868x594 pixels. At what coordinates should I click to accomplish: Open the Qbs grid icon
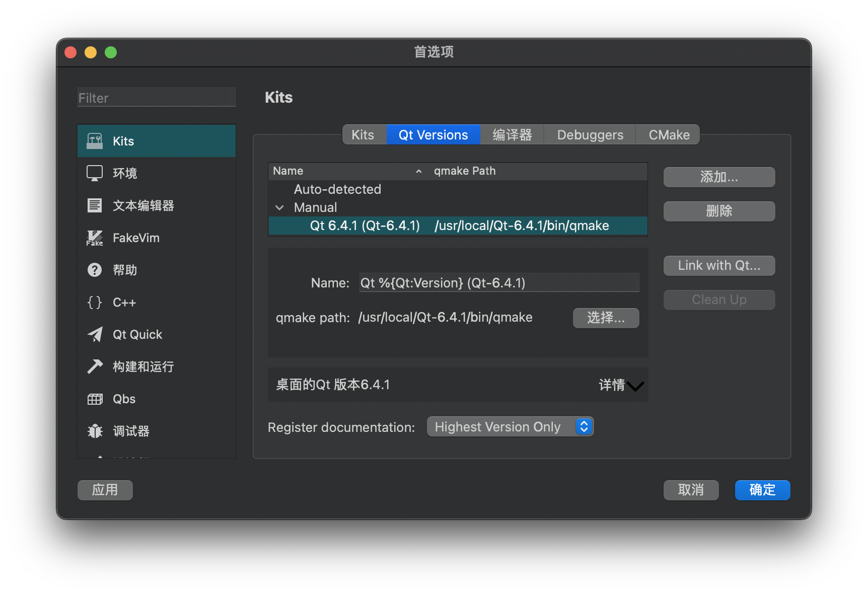tap(95, 399)
